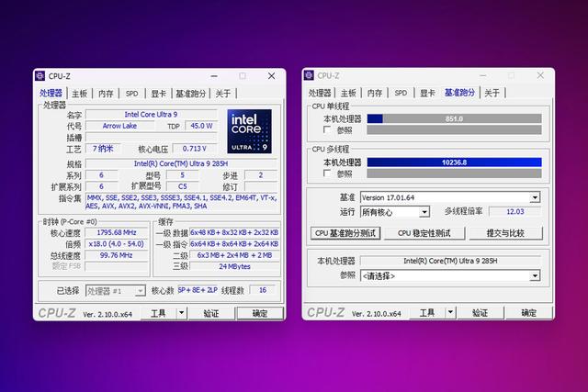The image size is (588, 392).
Task: Switch to SPD tab in right window
Action: (x=401, y=93)
